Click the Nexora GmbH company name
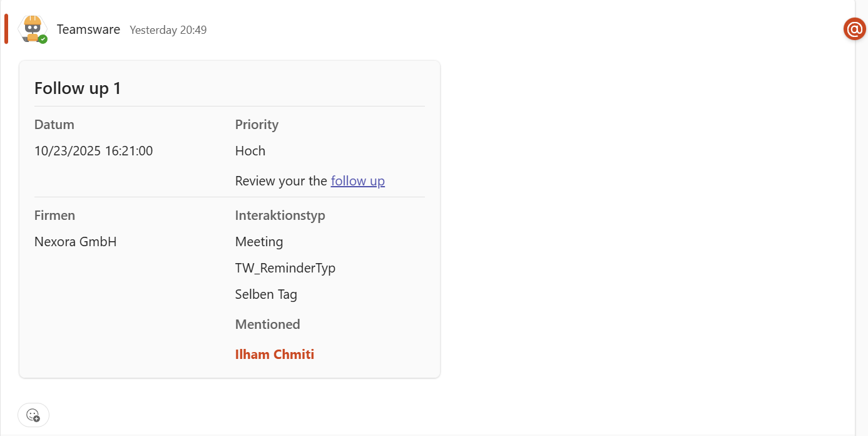 point(76,242)
